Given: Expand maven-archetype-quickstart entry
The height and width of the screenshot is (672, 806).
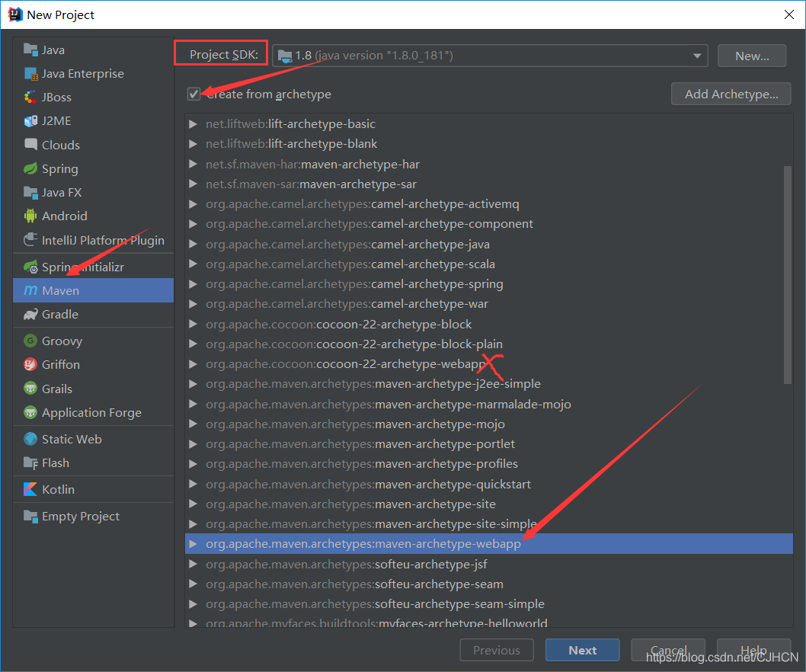Looking at the screenshot, I should tap(194, 484).
